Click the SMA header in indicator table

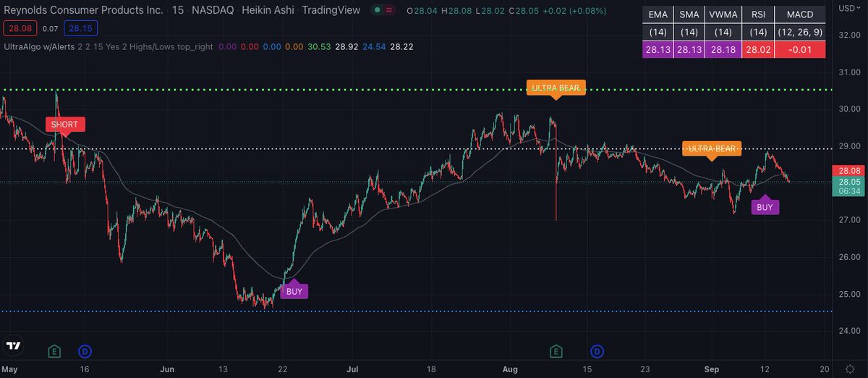(x=691, y=14)
